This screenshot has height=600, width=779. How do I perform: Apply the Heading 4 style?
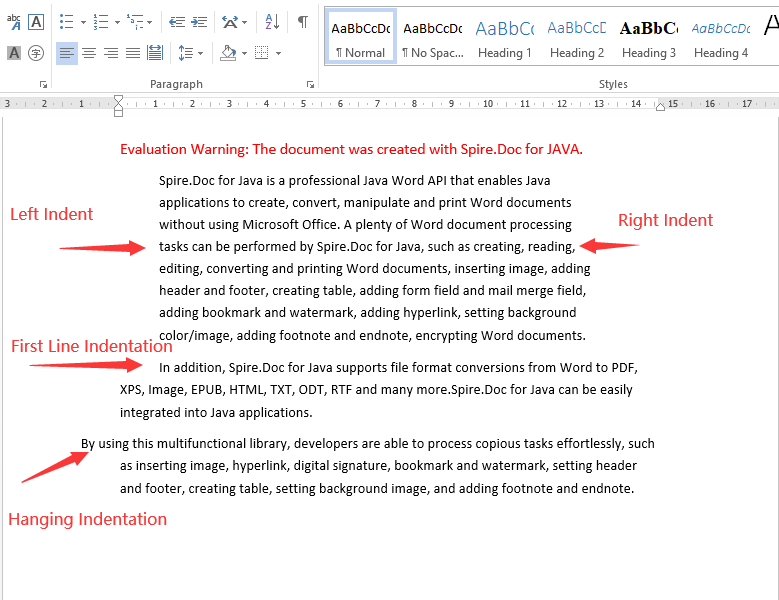(x=721, y=37)
